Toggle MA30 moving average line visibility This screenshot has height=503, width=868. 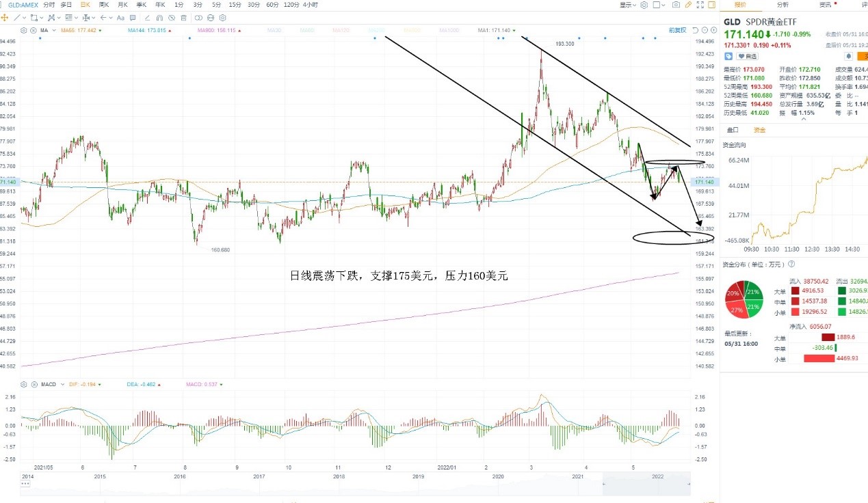point(274,30)
